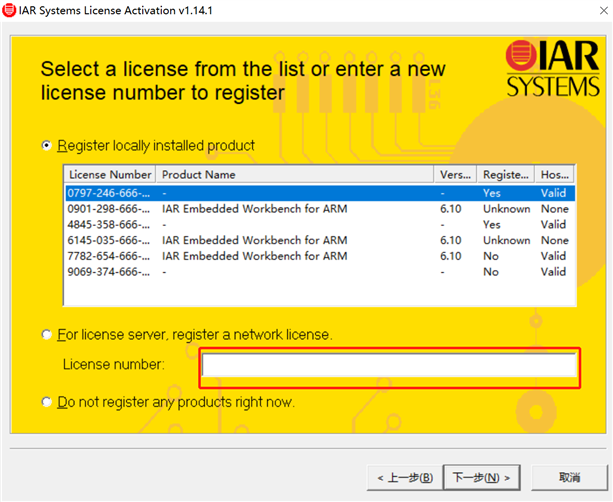Screen dimensions: 613x502
Task: Select 'Register locally installed product' radio button
Action: pos(47,146)
